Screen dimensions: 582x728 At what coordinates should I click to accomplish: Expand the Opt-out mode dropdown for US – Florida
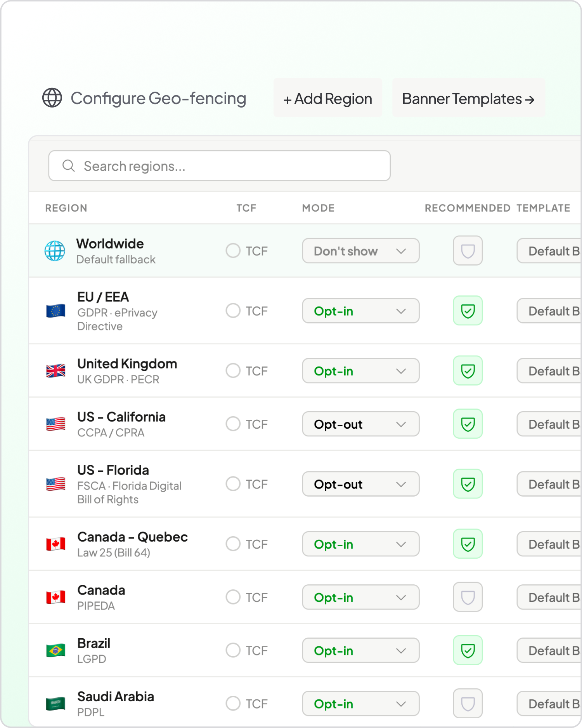[360, 484]
